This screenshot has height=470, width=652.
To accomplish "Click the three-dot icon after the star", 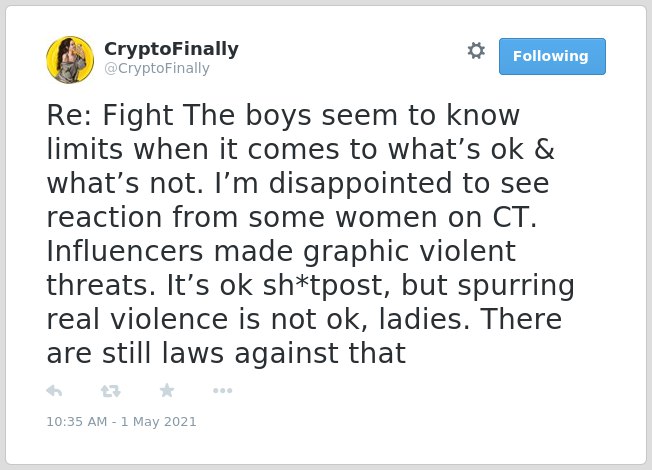I will click(222, 391).
